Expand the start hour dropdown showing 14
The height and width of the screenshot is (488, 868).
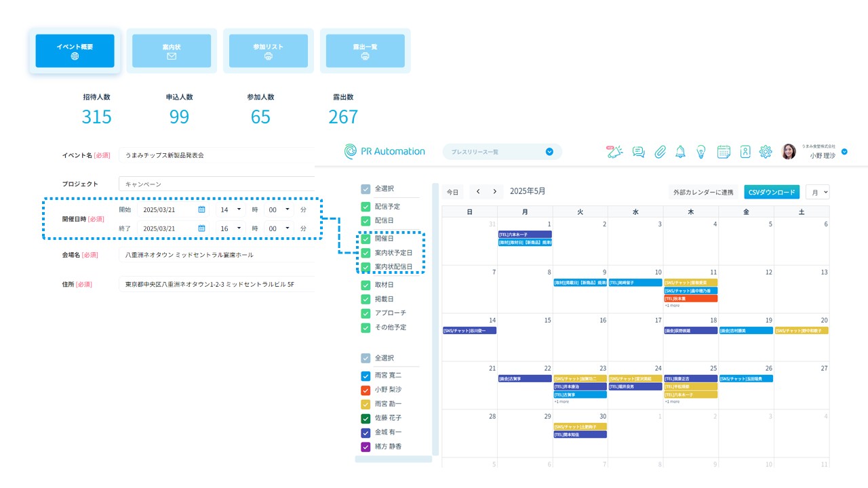[231, 209]
